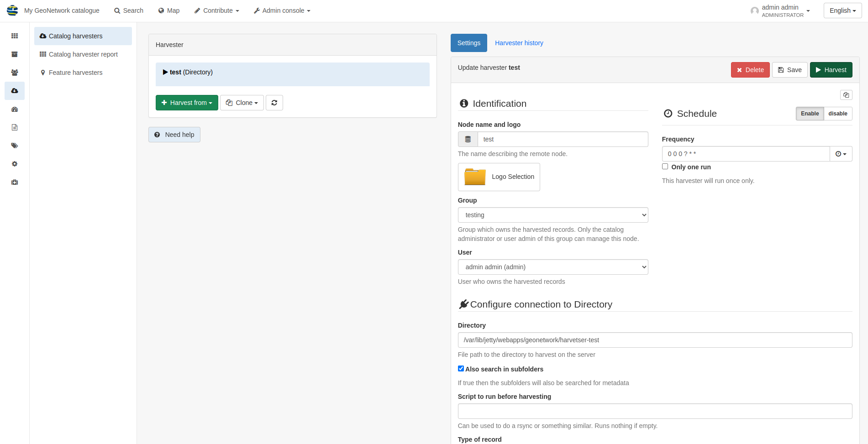Open the admin admin user menu
Screen dimensions: 868x444
coord(781,10)
